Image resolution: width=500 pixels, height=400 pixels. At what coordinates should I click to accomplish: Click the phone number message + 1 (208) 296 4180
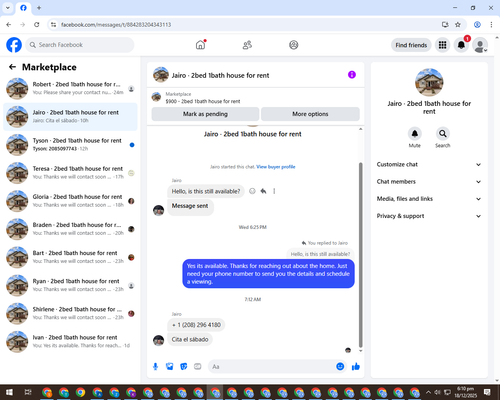[x=196, y=325]
